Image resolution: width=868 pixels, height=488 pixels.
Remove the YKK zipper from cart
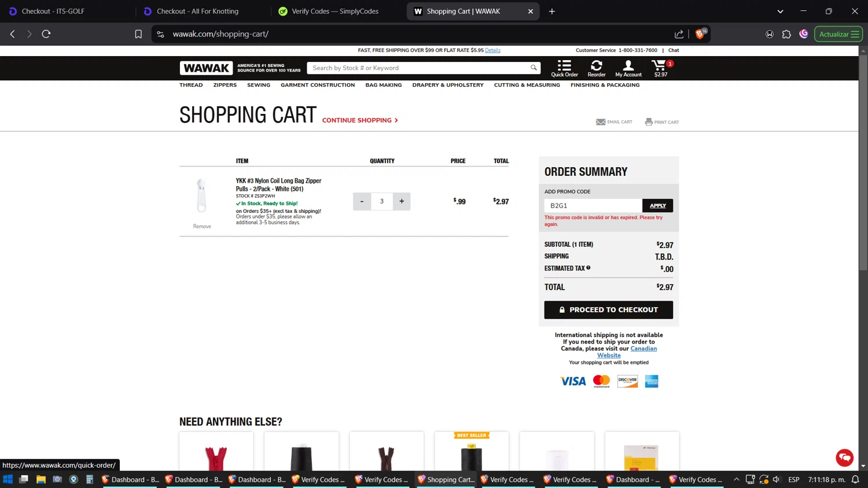202,227
